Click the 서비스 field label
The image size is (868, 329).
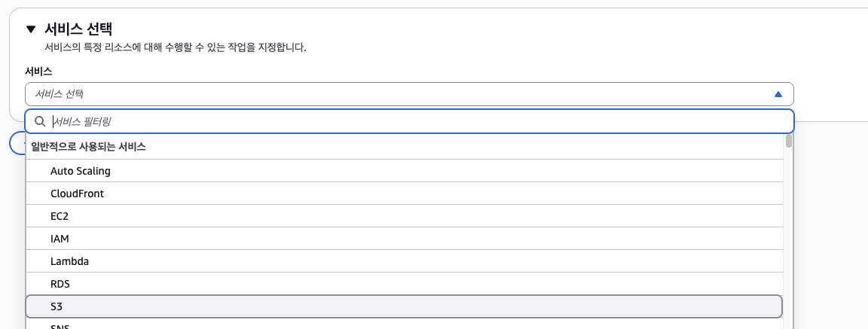38,72
